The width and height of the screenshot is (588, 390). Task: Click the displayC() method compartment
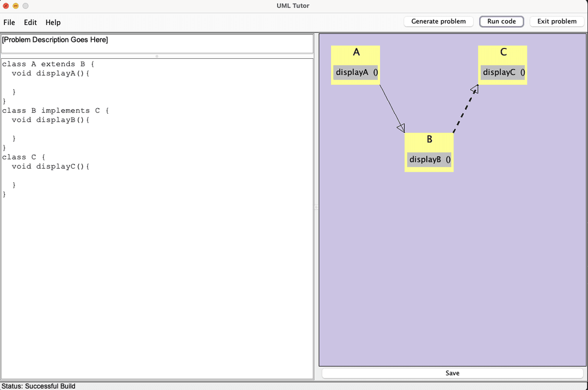click(x=501, y=72)
